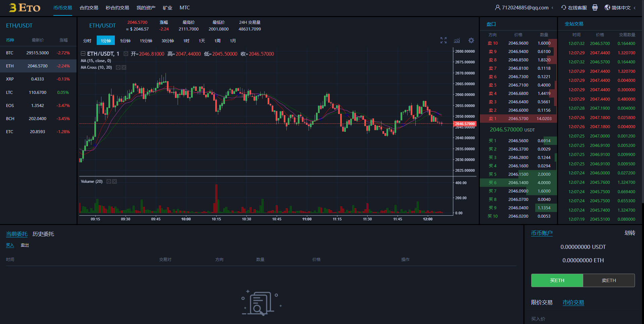The width and height of the screenshot is (644, 324).
Task: Expand the account email dropdown
Action: pyautogui.click(x=552, y=8)
